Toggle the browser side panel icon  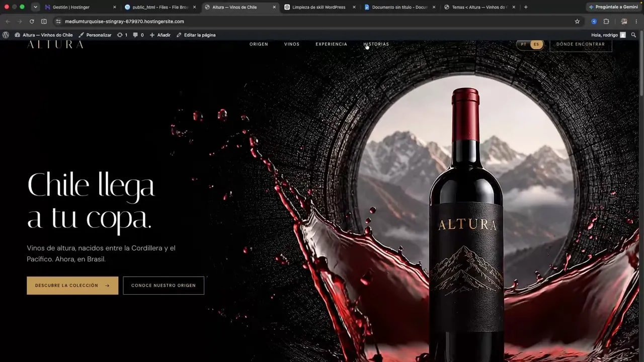(x=44, y=22)
